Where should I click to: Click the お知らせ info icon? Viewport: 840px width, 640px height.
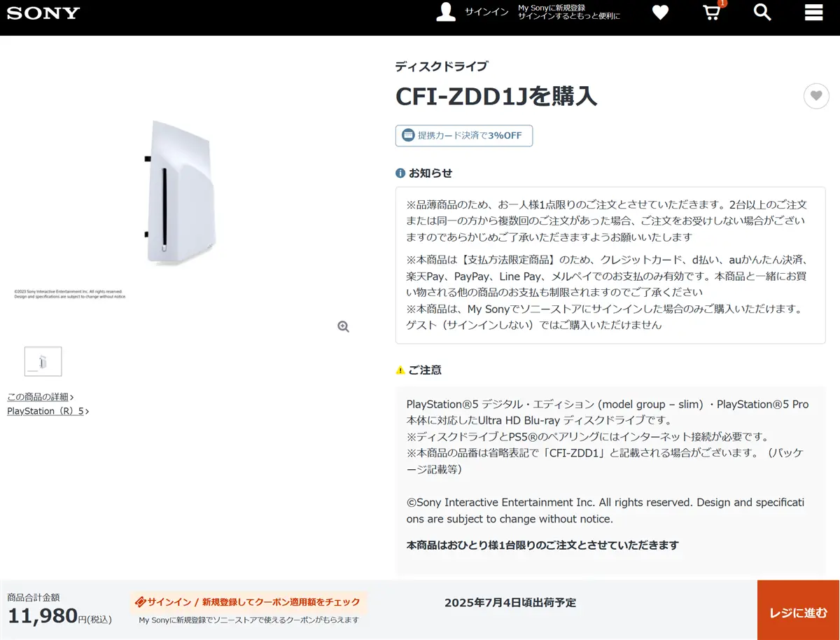(400, 173)
